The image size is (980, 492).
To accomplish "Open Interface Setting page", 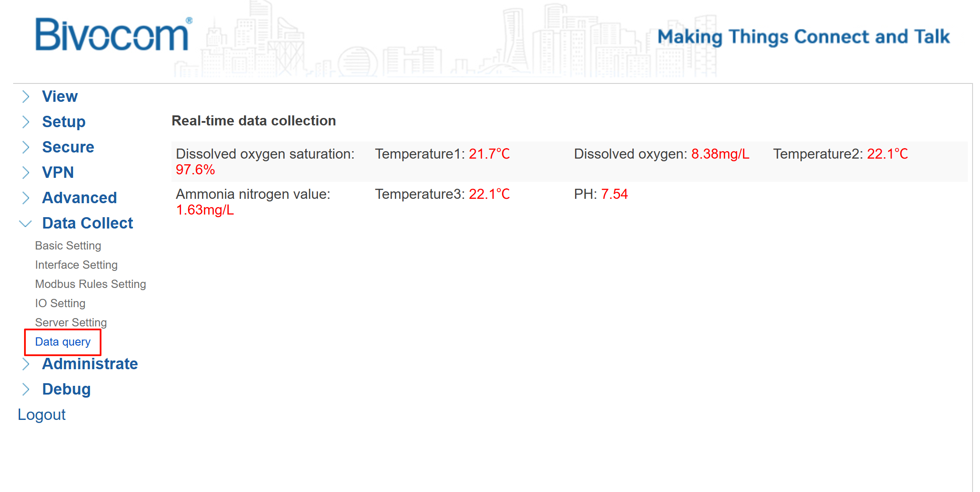I will [x=76, y=265].
